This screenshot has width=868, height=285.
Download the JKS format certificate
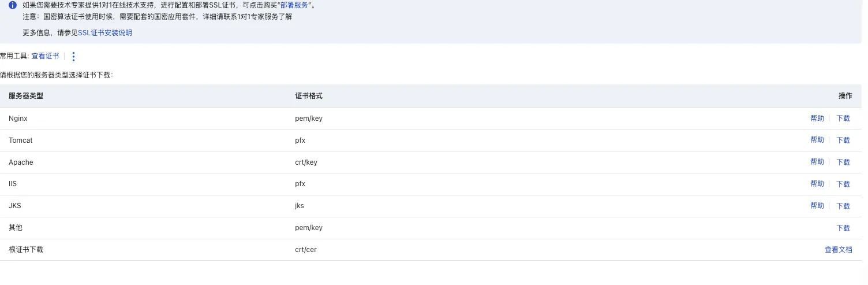tap(843, 206)
